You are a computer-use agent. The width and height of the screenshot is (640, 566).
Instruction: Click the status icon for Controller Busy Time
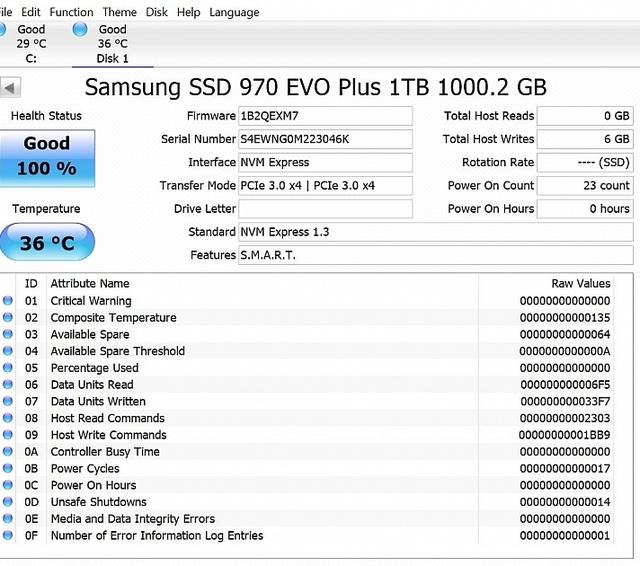pyautogui.click(x=8, y=451)
